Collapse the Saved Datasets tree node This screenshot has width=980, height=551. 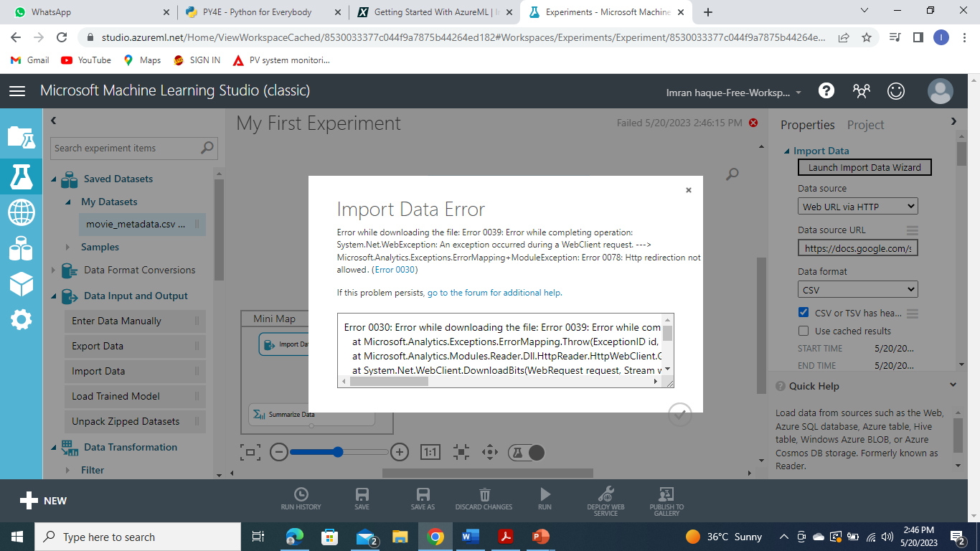click(54, 179)
